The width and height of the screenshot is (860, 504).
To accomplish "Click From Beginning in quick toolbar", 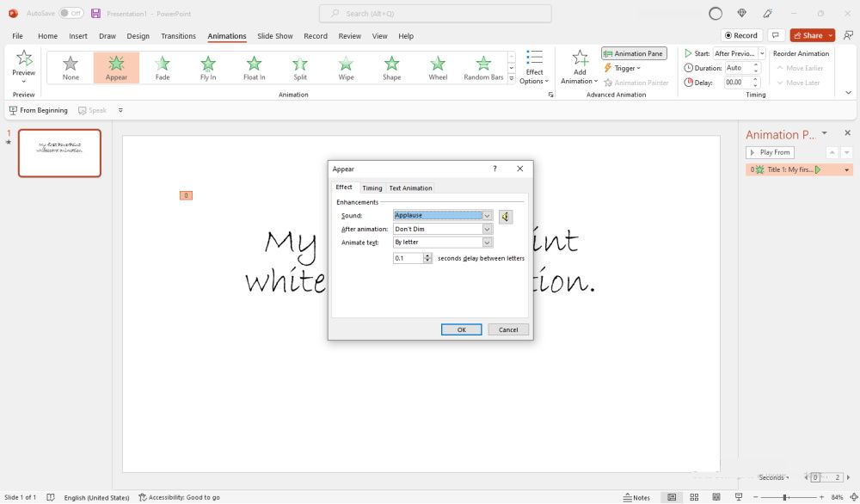I will click(x=39, y=110).
